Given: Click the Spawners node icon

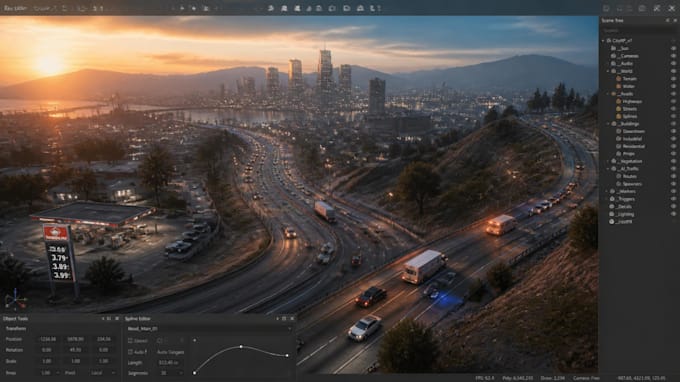Looking at the screenshot, I should point(619,184).
